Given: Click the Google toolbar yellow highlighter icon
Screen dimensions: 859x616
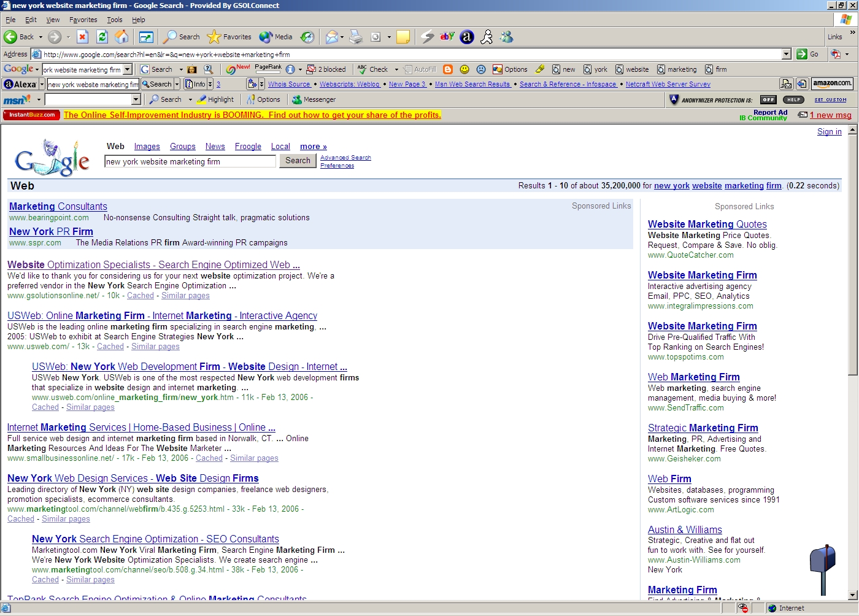Looking at the screenshot, I should point(540,69).
